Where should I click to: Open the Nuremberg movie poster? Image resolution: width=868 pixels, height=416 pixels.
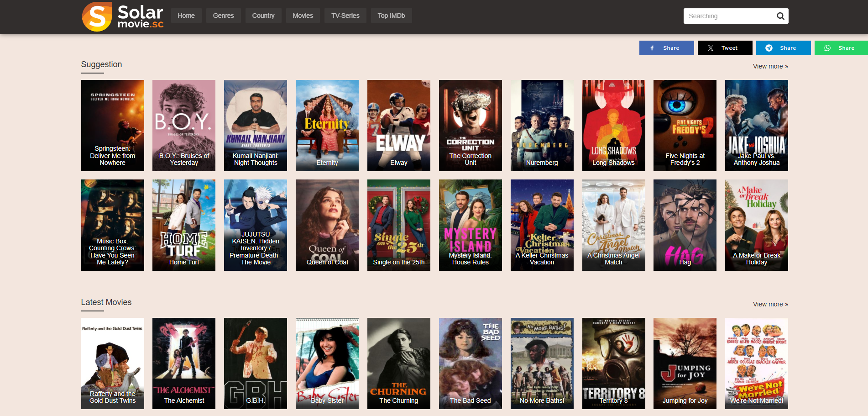[x=542, y=126]
